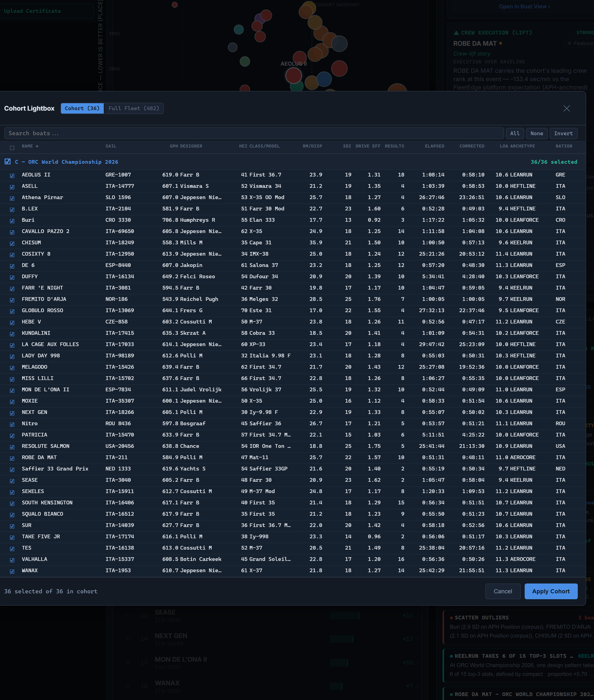594x700 pixels.
Task: Select the Saffier 33 Grand Prix row
Action: 293,469
